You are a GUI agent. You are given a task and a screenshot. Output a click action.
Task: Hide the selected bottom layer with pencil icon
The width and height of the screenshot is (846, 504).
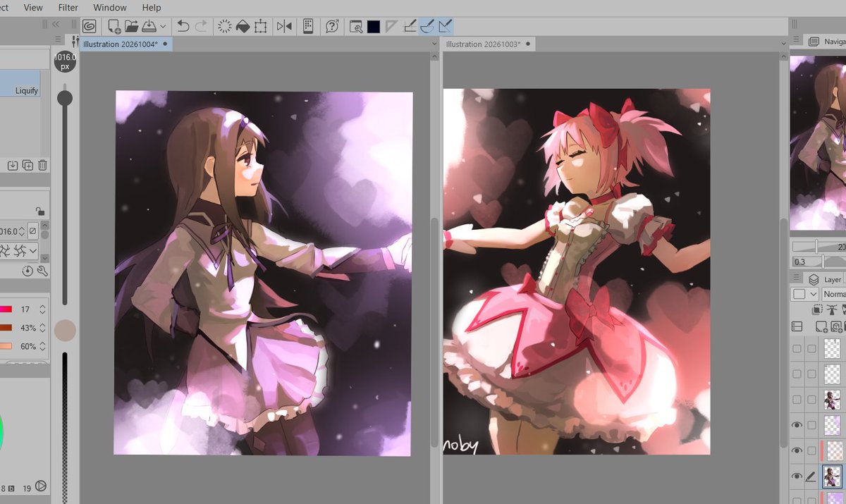[797, 477]
